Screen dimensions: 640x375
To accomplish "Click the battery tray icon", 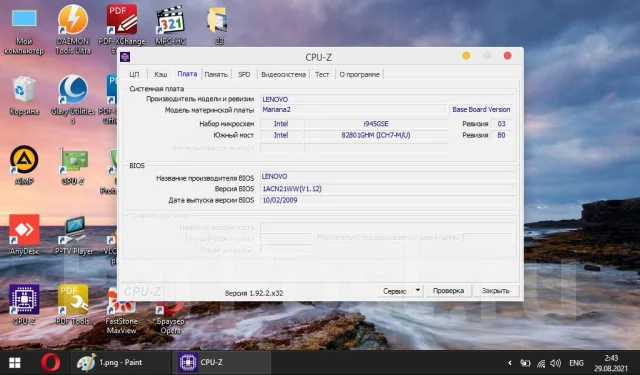I will 525,363.
